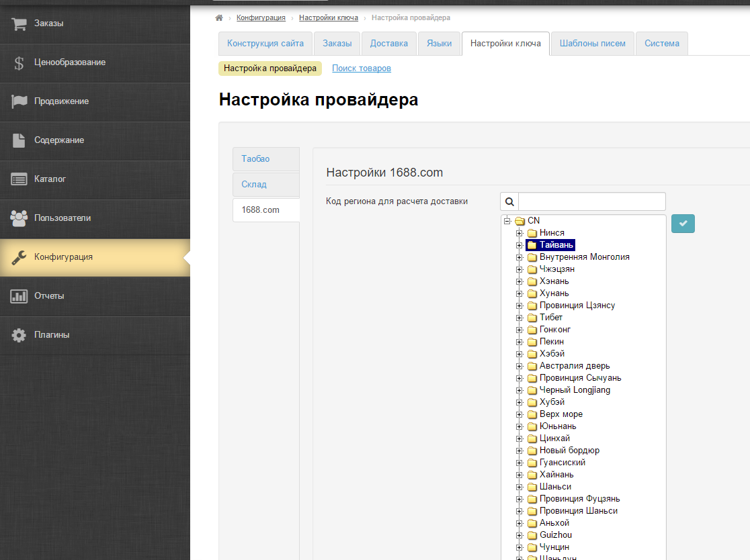Expand the Провинция Сычуань node
Image resolution: width=750 pixels, height=560 pixels.
[x=519, y=379]
